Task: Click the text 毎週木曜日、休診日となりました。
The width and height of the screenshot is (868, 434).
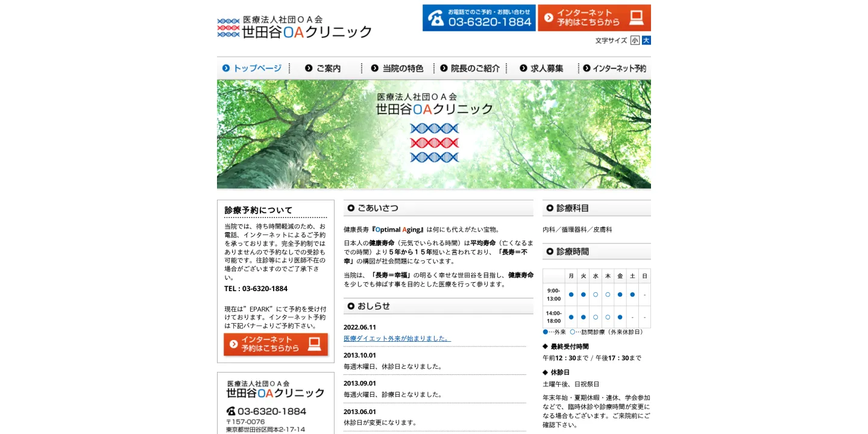Action: 393,366
